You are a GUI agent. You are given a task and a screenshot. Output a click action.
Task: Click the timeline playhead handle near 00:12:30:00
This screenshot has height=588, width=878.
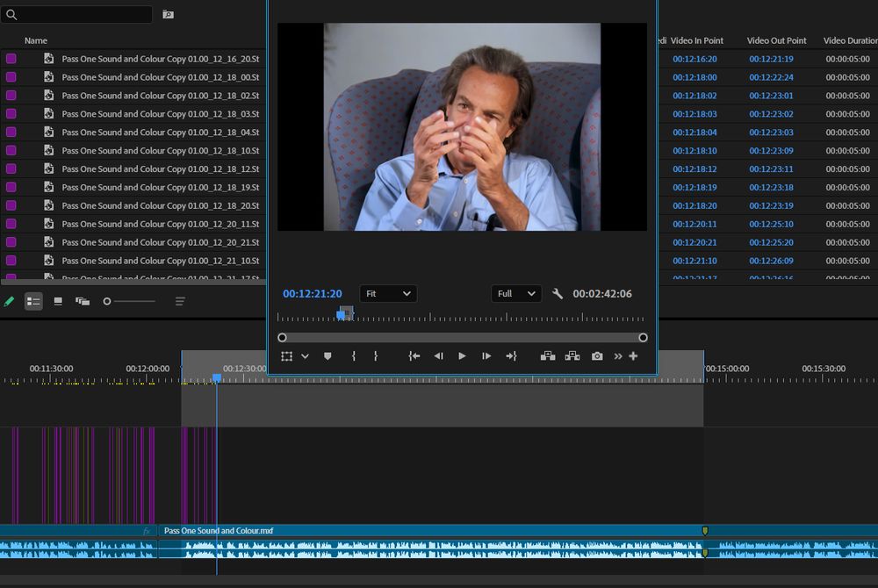tap(217, 378)
